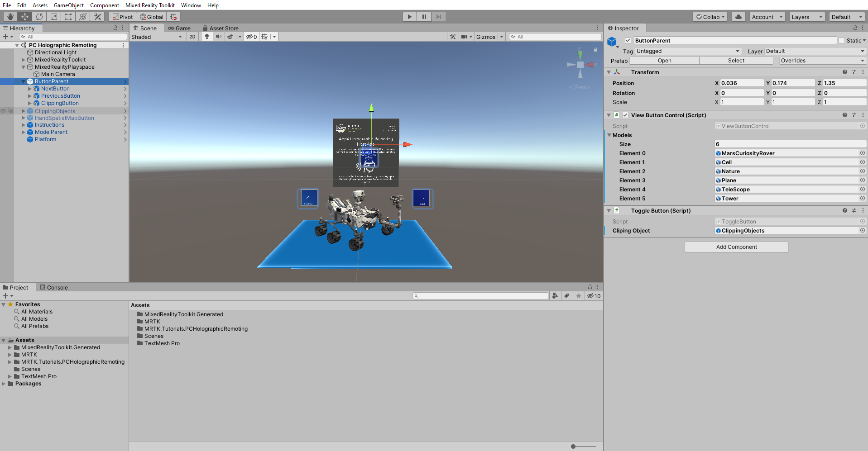Open scene camera settings icon
Screen dimensions: 868x451
click(464, 37)
